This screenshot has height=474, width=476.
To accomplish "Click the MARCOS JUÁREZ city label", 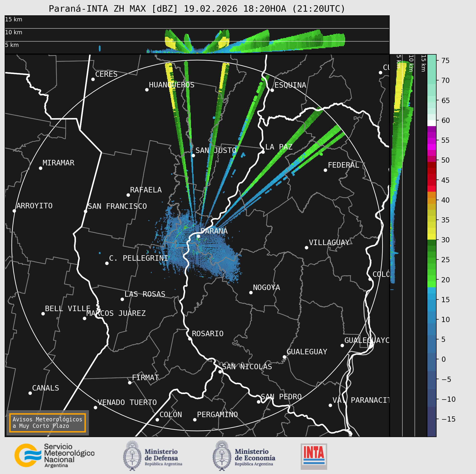I will [x=116, y=313].
